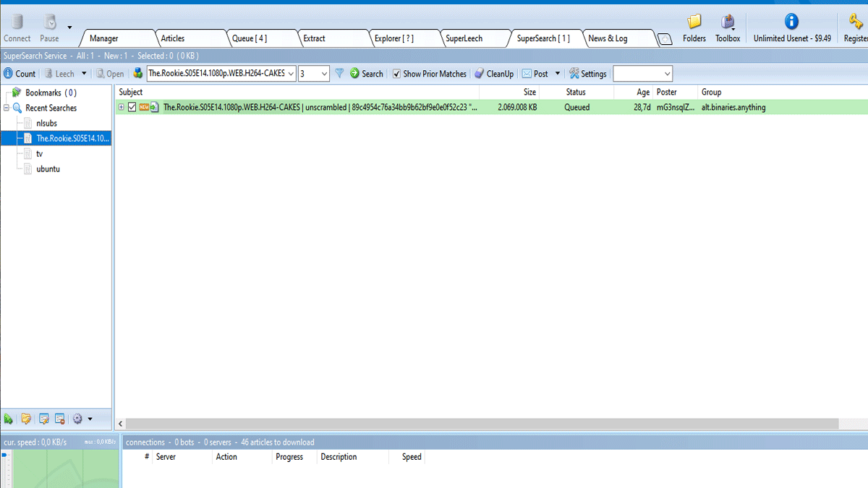Select the nlsubs recent search
The image size is (868, 488).
click(x=46, y=124)
